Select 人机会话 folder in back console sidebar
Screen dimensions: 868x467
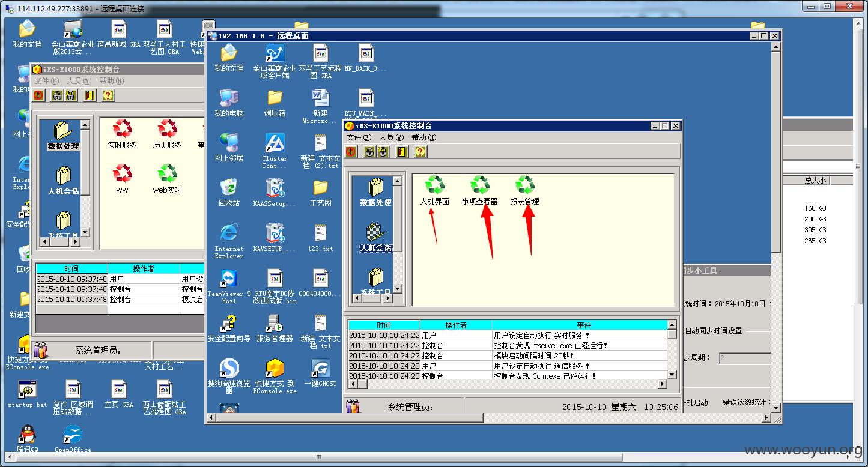point(63,181)
